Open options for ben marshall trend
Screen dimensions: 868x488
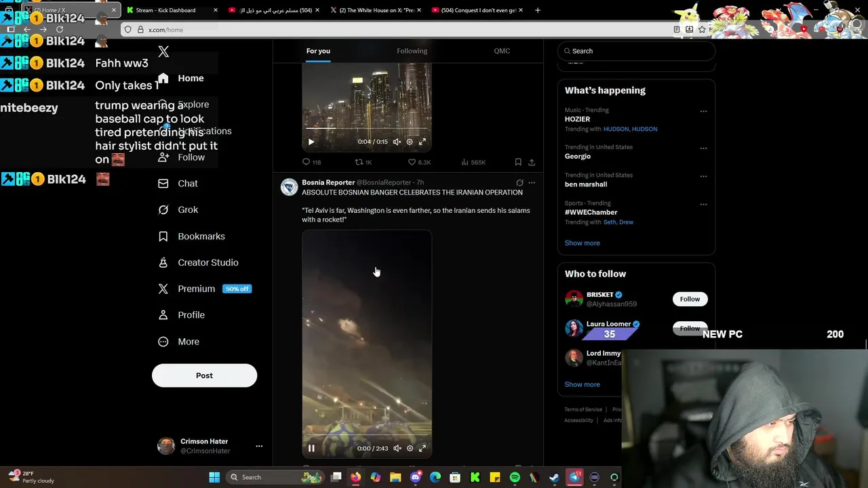pyautogui.click(x=703, y=176)
